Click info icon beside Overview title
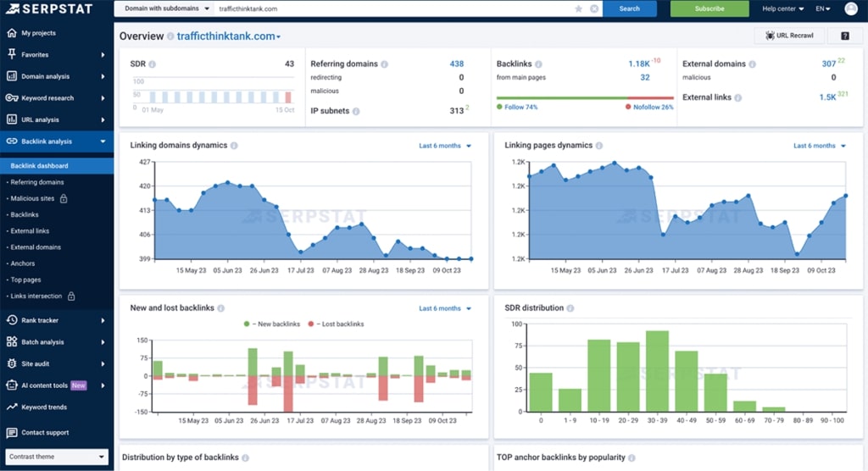 coord(170,36)
